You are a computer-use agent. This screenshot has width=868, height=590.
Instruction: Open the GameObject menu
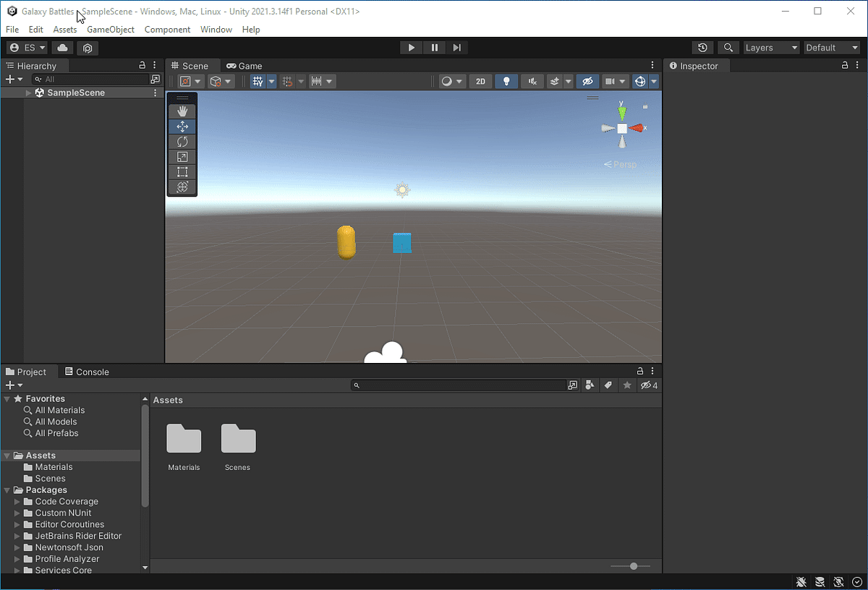point(111,30)
